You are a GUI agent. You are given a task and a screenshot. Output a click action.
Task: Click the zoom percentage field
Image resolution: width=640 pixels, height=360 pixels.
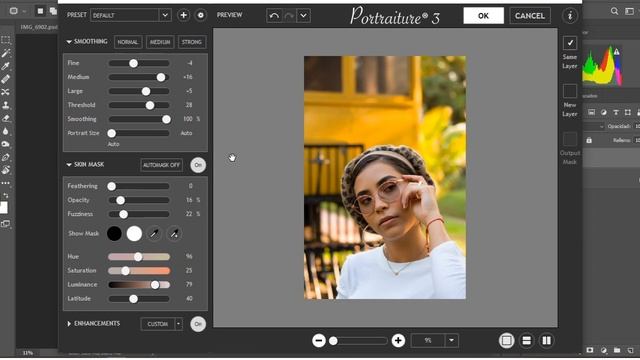[x=428, y=340]
